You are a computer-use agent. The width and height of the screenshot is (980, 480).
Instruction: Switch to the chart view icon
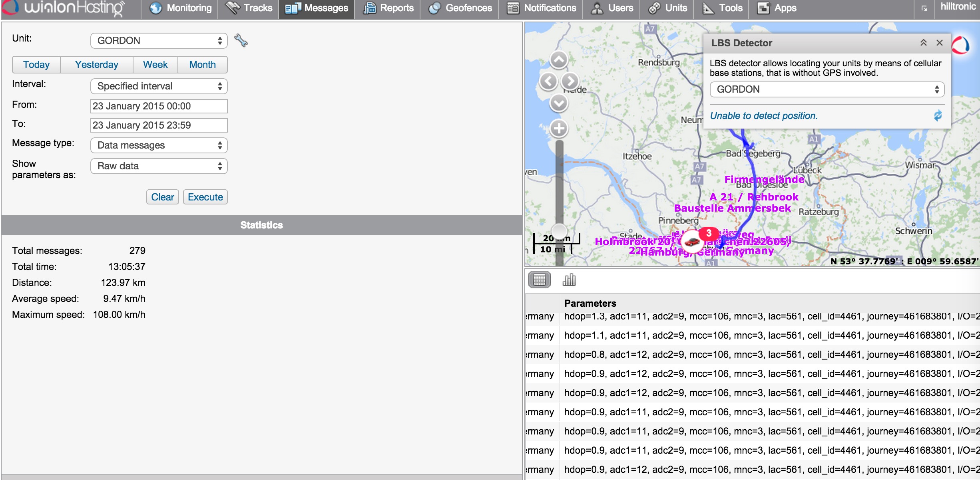tap(569, 280)
